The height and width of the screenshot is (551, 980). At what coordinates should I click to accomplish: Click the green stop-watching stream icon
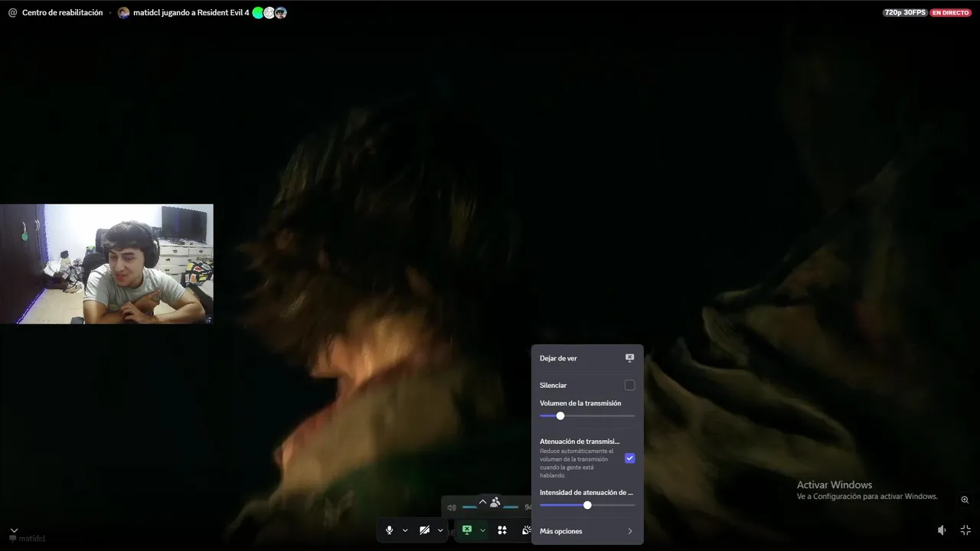point(467,530)
